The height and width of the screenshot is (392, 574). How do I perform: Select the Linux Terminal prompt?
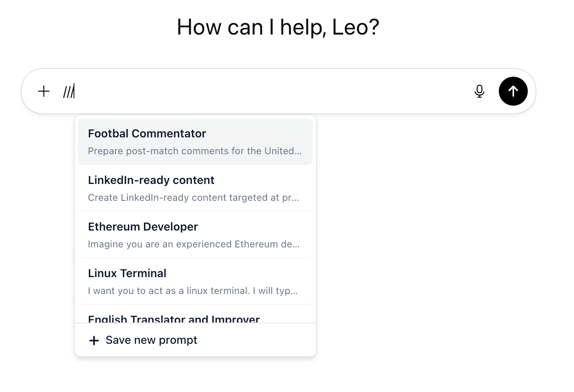195,281
